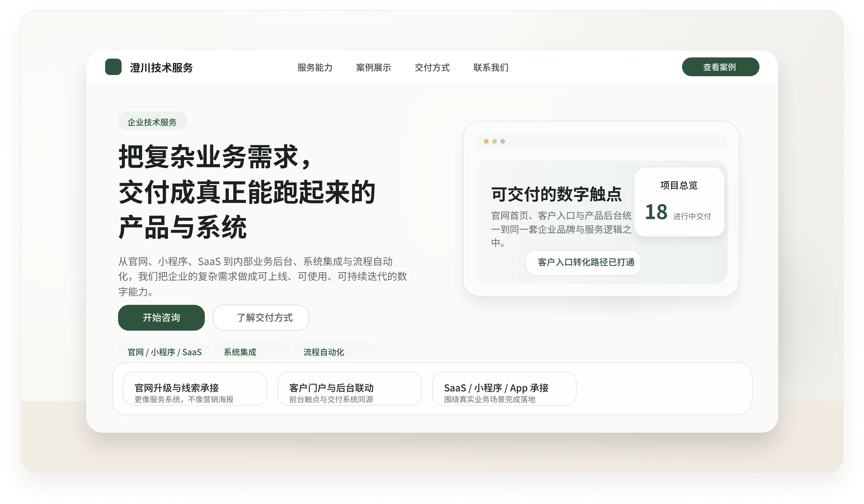Select the 官网 / 小程序 / SaaS tag
This screenshot has height=504, width=864.
tap(164, 352)
